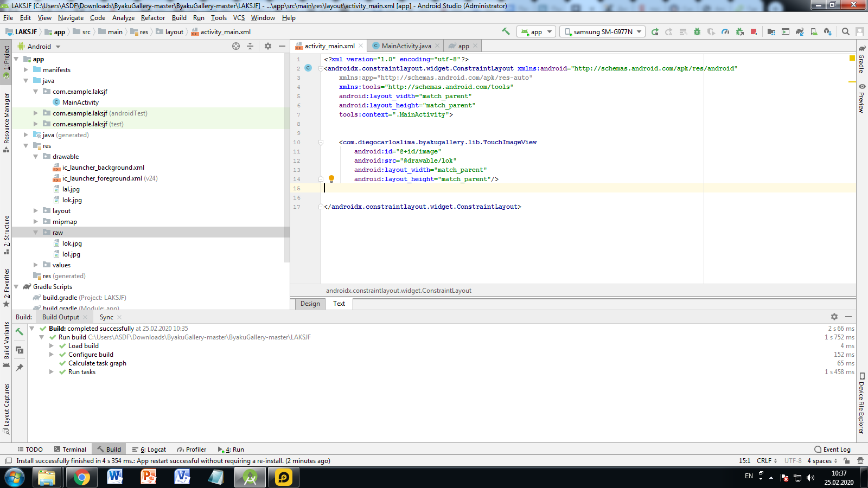
Task: Expand the Load build task
Action: [52, 345]
